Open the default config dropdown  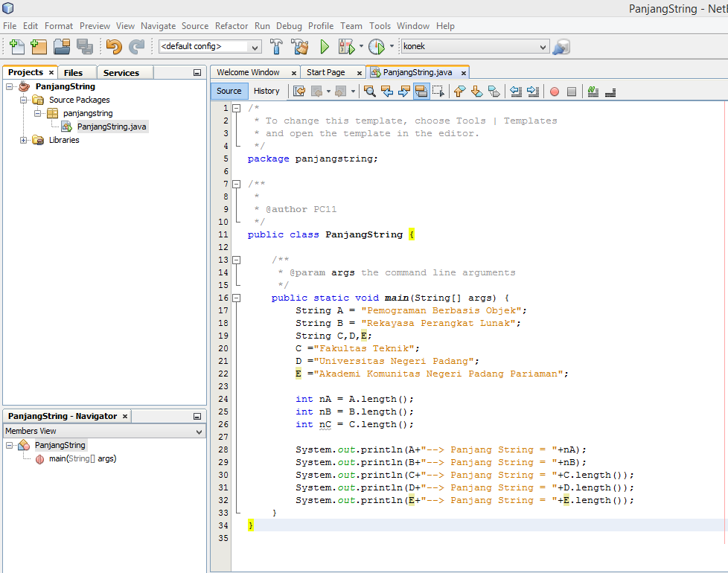255,46
